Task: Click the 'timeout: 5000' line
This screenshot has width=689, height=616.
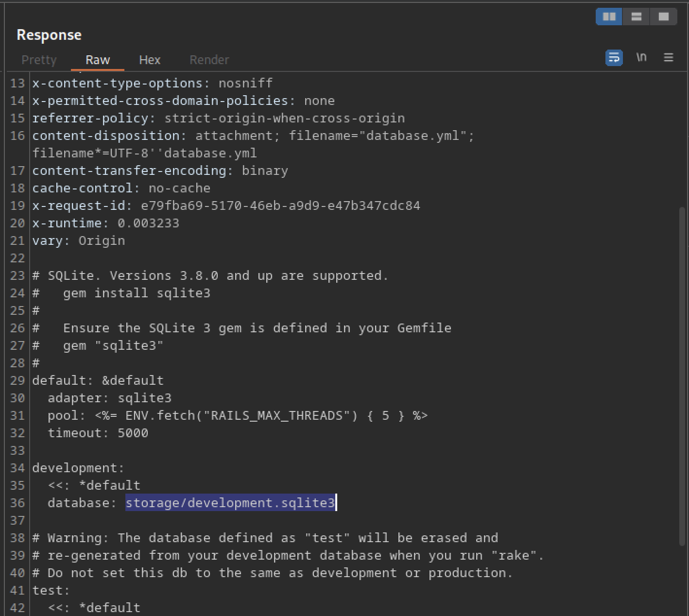Action: [98, 433]
